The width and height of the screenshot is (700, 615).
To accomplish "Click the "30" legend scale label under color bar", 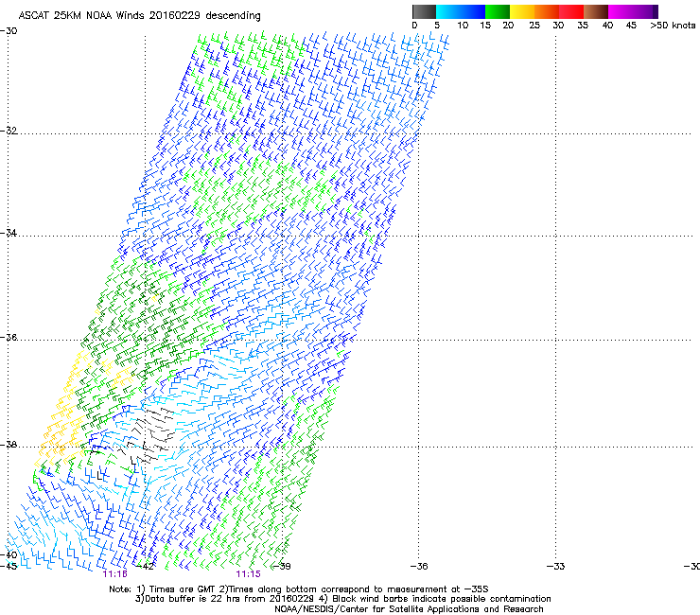I will pos(558,26).
